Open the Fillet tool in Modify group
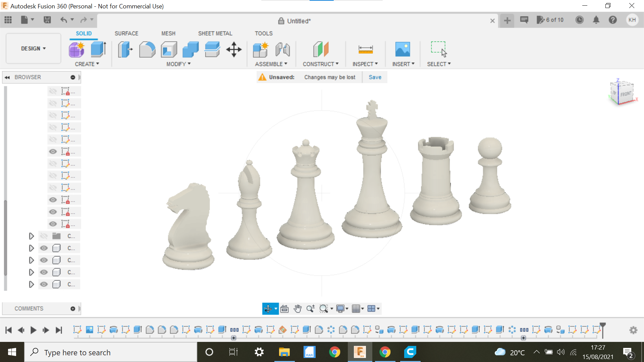The height and width of the screenshot is (362, 644). (147, 49)
